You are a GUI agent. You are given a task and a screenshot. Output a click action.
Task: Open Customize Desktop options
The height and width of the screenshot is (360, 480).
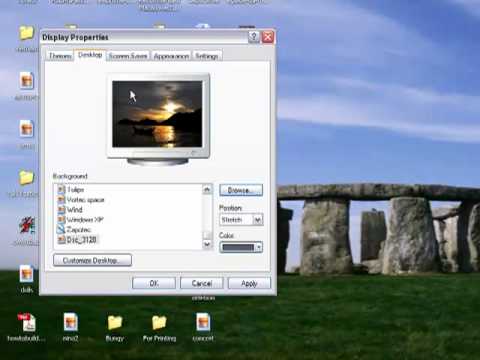(92, 260)
